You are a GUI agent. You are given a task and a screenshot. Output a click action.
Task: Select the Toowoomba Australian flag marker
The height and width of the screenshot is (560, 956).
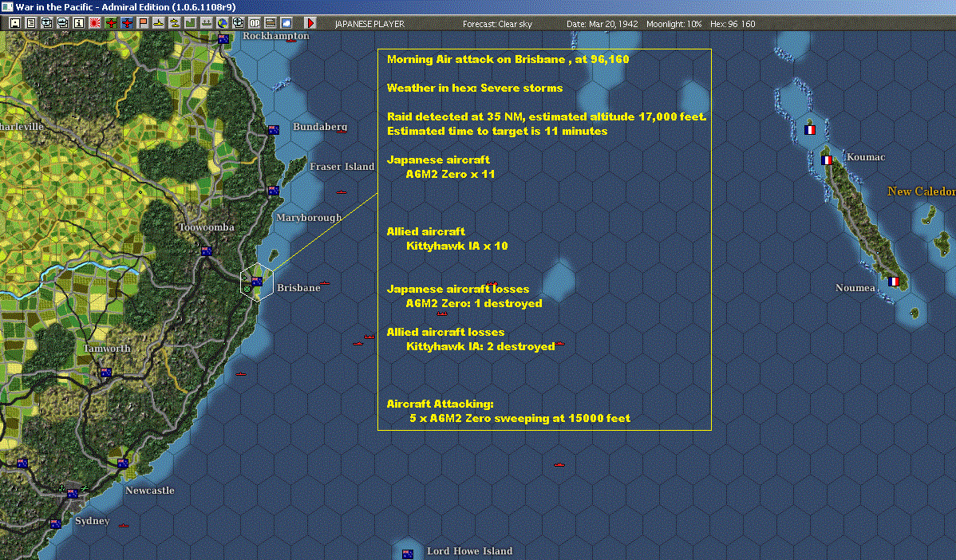coord(206,251)
